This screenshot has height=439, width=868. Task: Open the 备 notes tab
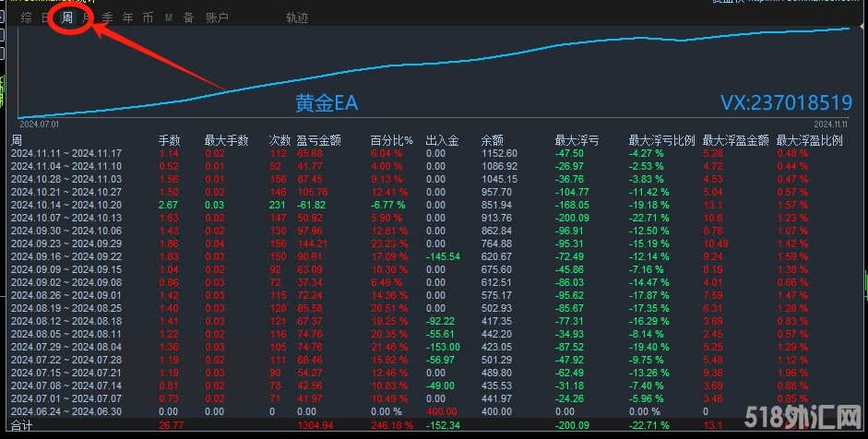coord(188,18)
